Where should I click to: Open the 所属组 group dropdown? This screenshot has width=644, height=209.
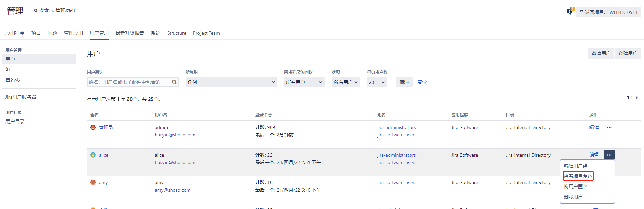231,82
